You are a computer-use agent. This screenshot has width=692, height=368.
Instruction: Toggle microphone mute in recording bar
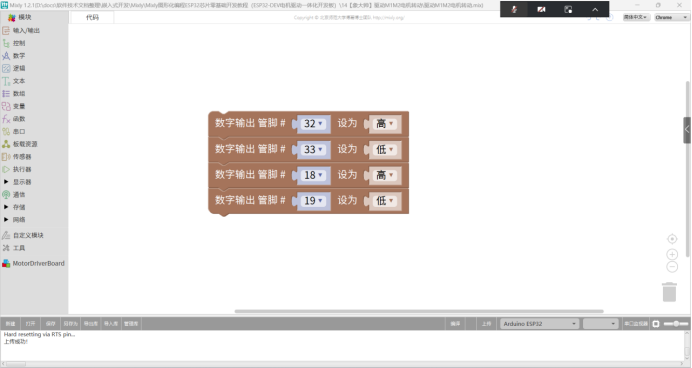pyautogui.click(x=514, y=9)
